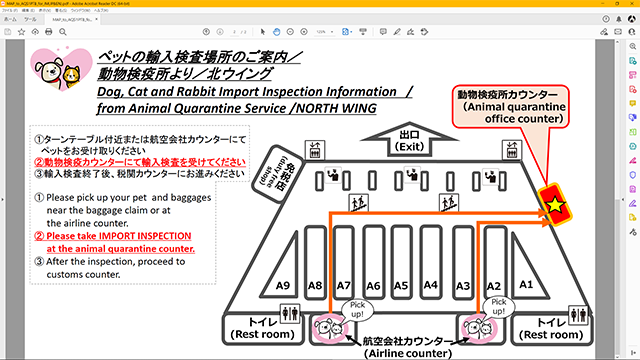This screenshot has width=640, height=360.
Task: Open the ファイル menu
Action: pos(10,10)
